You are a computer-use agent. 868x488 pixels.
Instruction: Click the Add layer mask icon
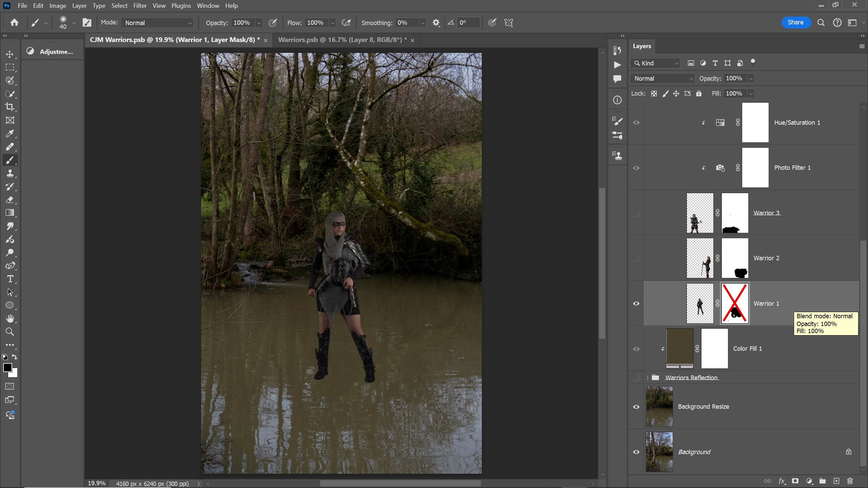tap(795, 481)
